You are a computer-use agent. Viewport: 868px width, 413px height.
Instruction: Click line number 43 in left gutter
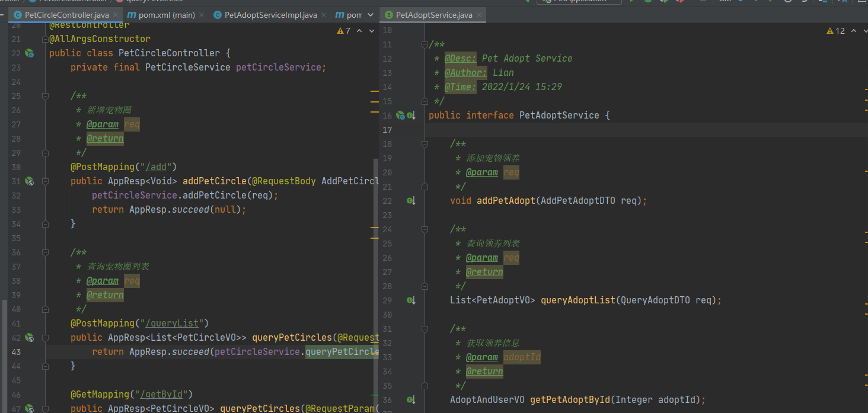(16, 352)
